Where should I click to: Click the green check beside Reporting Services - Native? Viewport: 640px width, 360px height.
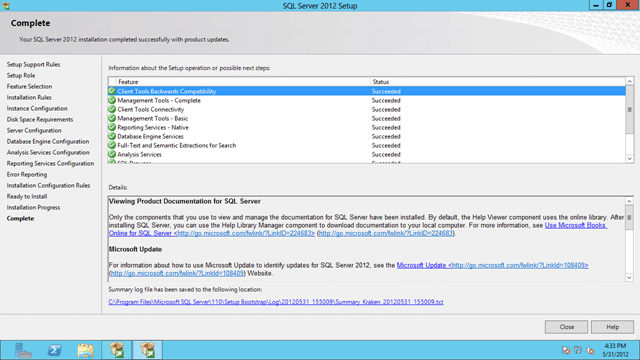(112, 127)
